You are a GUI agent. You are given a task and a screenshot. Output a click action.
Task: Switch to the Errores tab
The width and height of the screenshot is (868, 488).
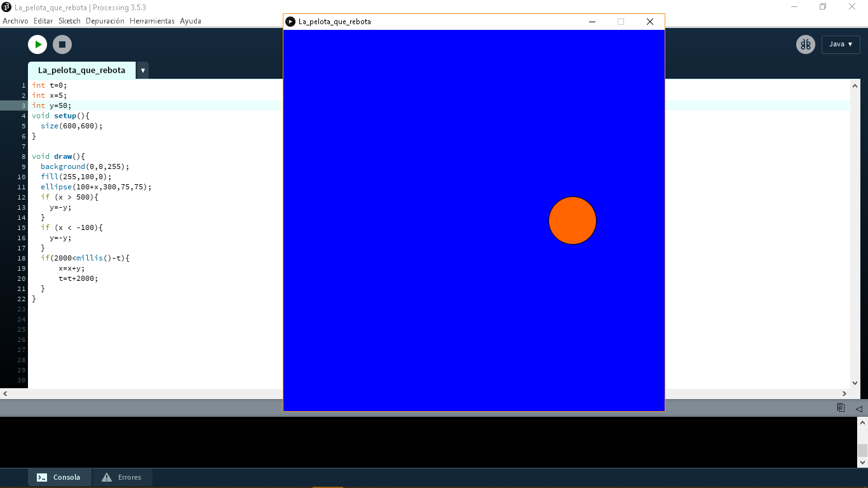tap(122, 477)
